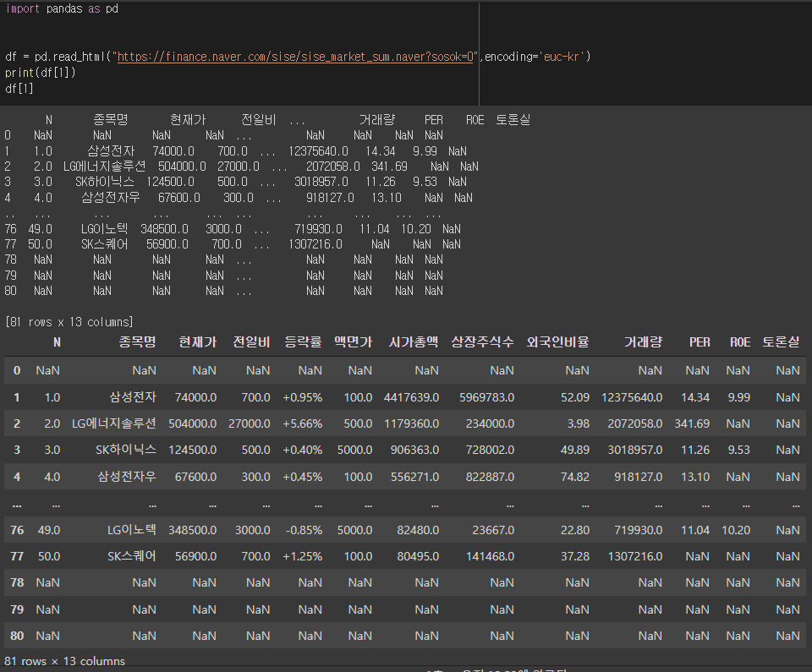Select 삼성전자우 cell in rendered table
The width and height of the screenshot is (812, 672).
(127, 476)
